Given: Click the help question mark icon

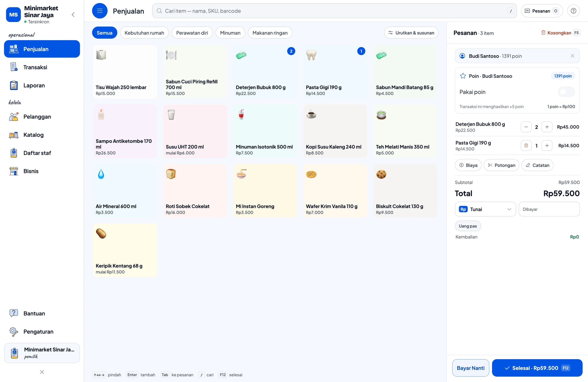Looking at the screenshot, I should pos(574,11).
